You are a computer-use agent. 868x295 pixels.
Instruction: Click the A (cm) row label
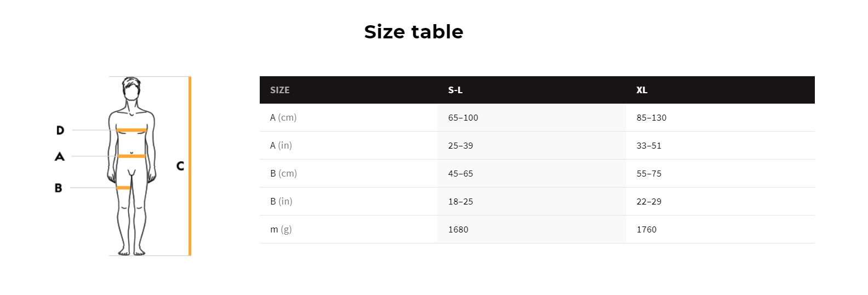click(x=283, y=117)
